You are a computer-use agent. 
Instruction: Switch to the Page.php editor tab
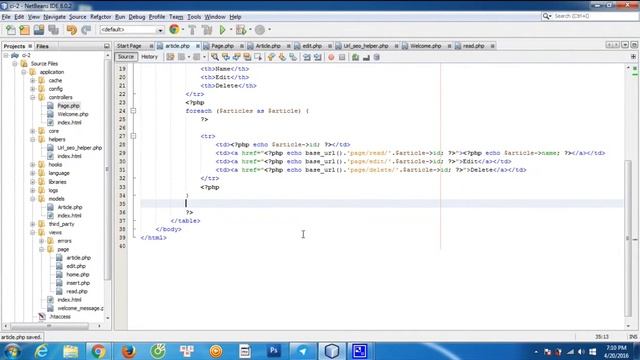pos(222,46)
